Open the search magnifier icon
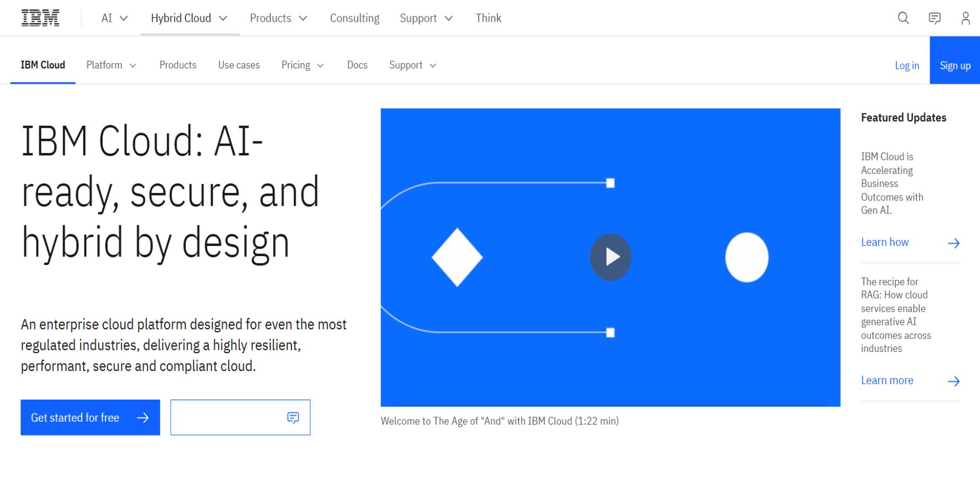980x477 pixels. (903, 18)
